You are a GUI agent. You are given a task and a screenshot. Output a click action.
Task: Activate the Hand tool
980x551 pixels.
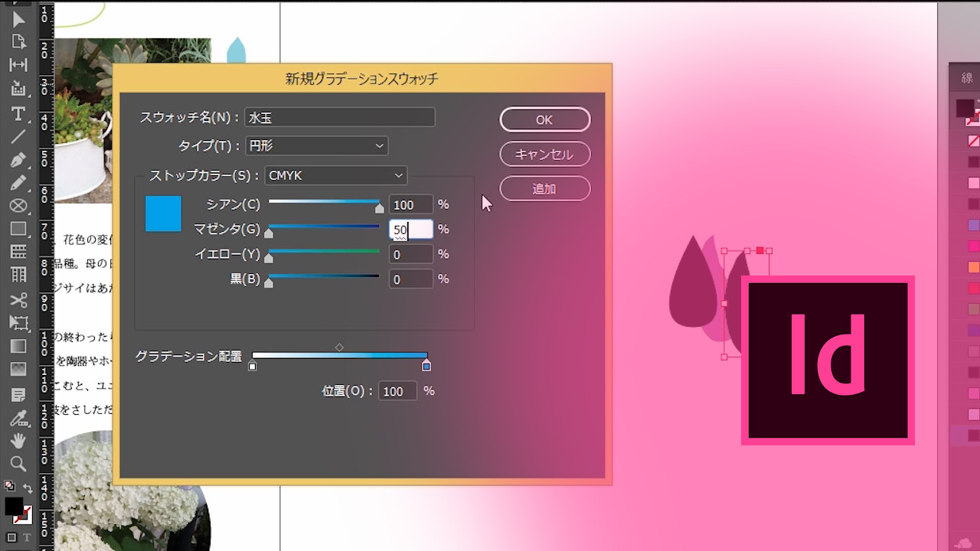18,440
